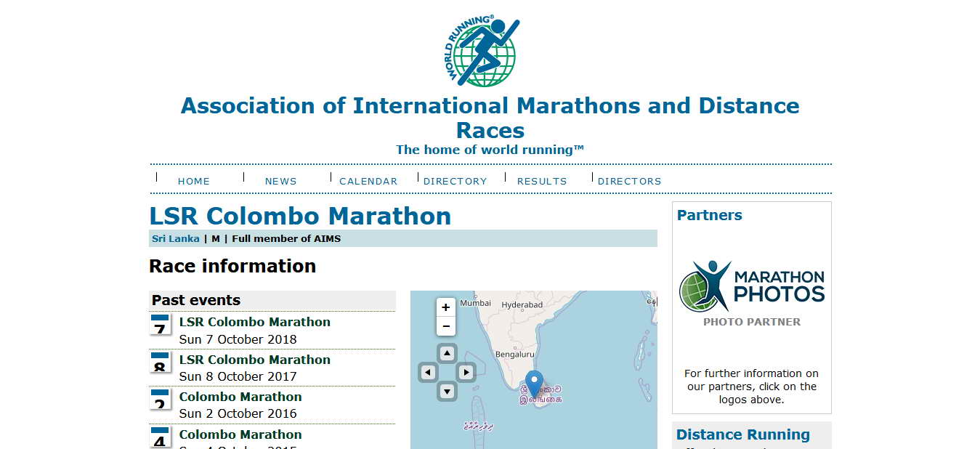980x449 pixels.
Task: Zoom out on the map
Action: (446, 326)
